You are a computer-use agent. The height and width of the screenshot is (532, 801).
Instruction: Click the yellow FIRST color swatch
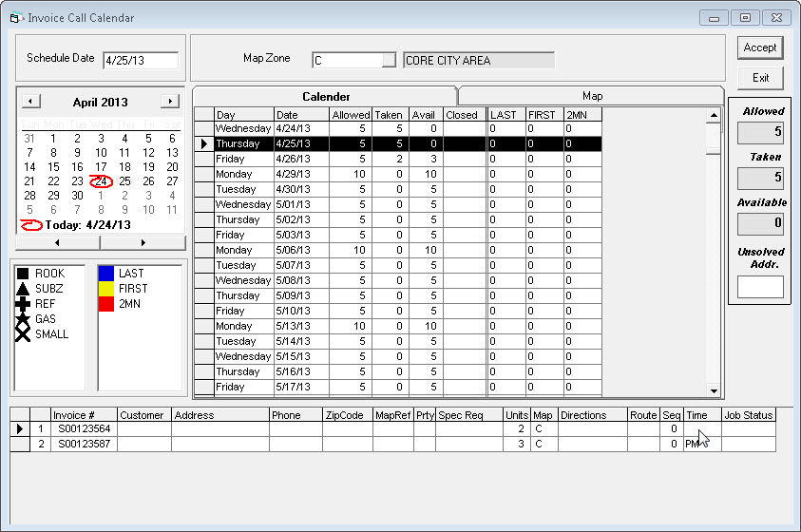point(106,288)
